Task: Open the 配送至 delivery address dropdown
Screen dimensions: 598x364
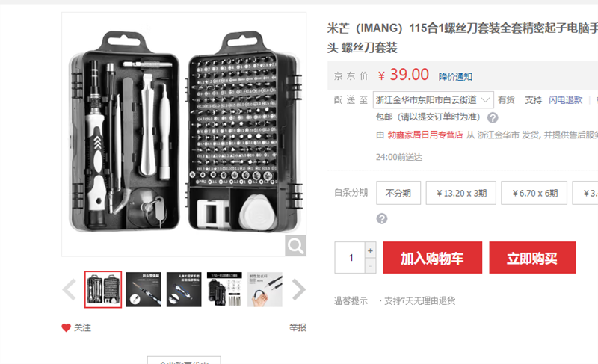Action: tap(434, 100)
